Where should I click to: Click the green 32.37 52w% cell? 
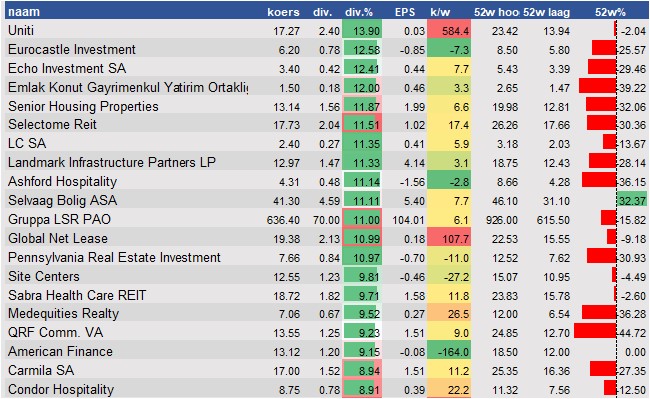pos(631,201)
